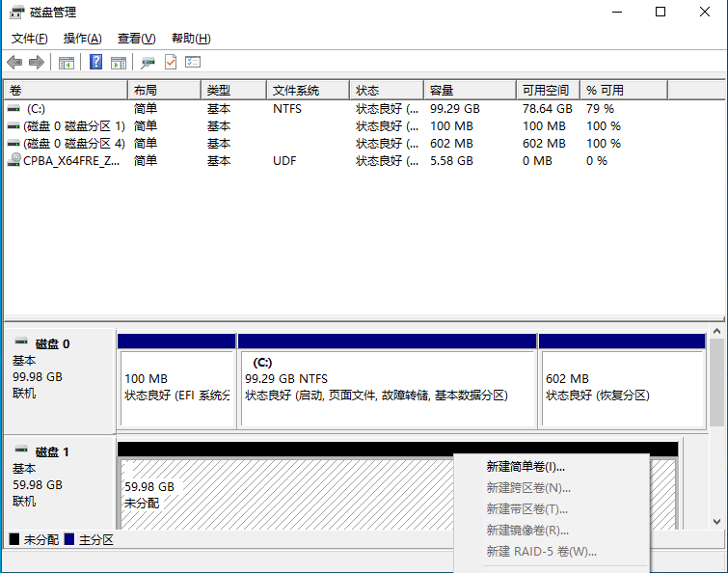
Task: Click the Disk Management app icon in title bar
Action: (x=16, y=13)
